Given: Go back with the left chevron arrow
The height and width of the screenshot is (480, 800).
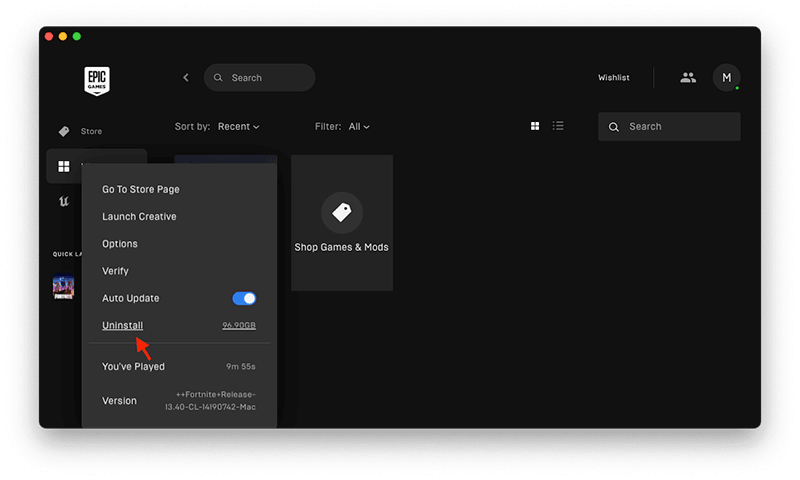Looking at the screenshot, I should point(186,78).
